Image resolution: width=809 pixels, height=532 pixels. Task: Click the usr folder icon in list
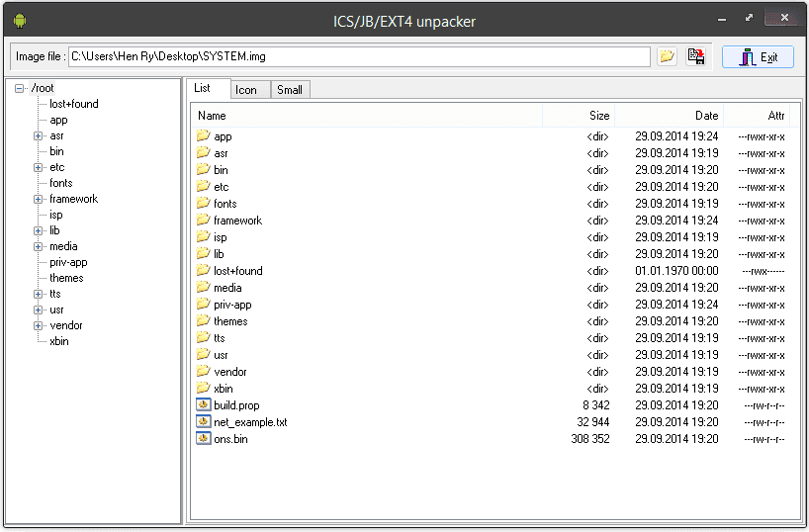tap(204, 354)
